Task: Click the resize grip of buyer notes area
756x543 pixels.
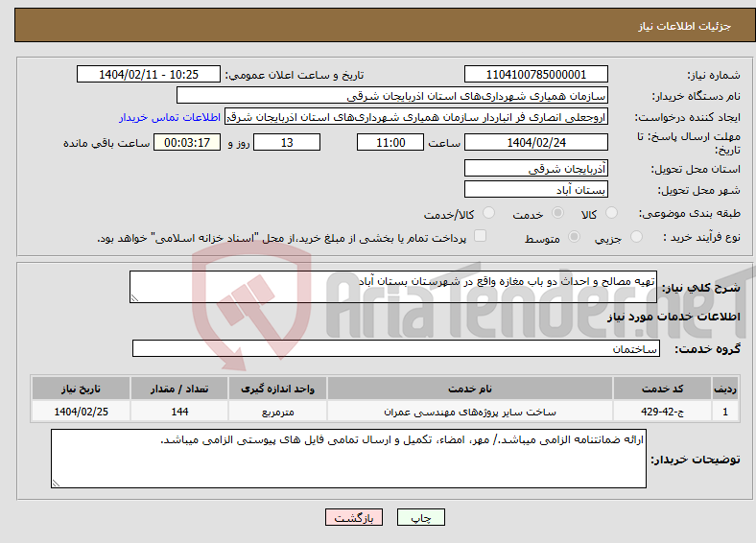Action: (56, 484)
